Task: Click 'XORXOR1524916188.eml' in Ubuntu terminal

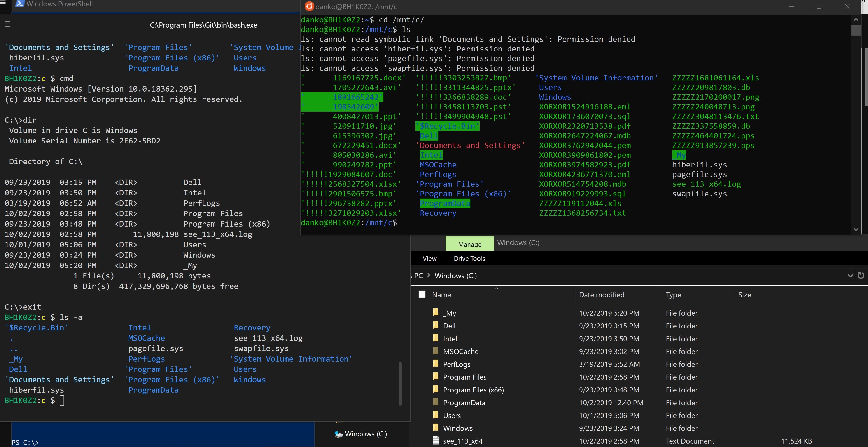Action: point(585,107)
